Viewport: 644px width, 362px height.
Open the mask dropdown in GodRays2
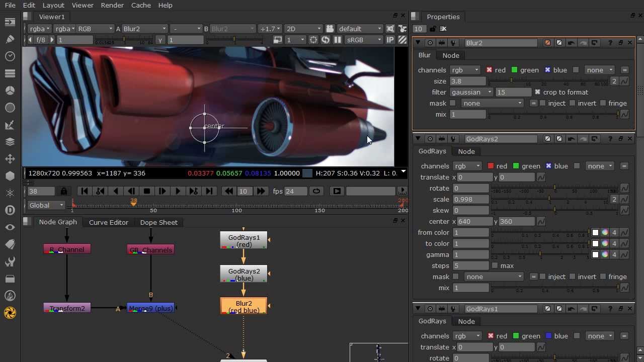coord(493,277)
